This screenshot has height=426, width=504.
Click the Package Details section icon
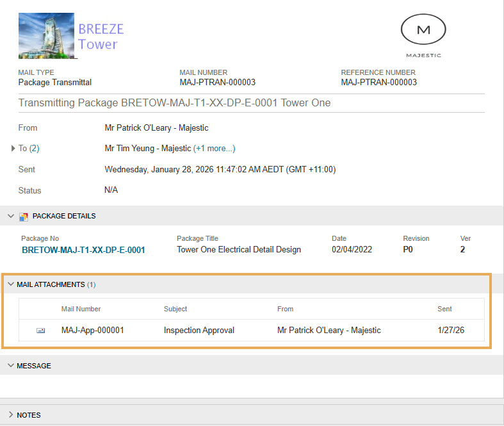(x=24, y=217)
